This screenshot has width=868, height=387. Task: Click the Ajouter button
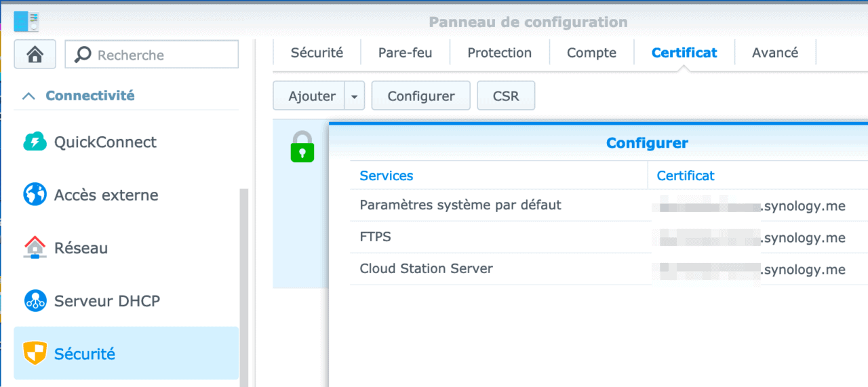310,96
